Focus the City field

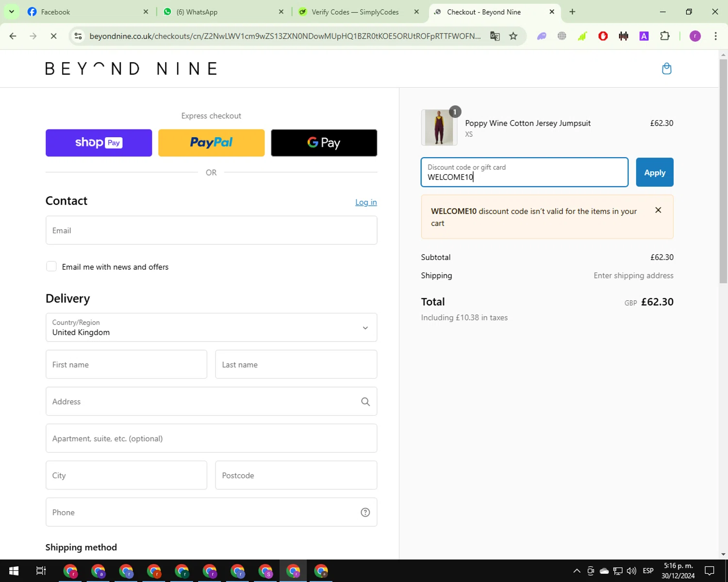126,475
